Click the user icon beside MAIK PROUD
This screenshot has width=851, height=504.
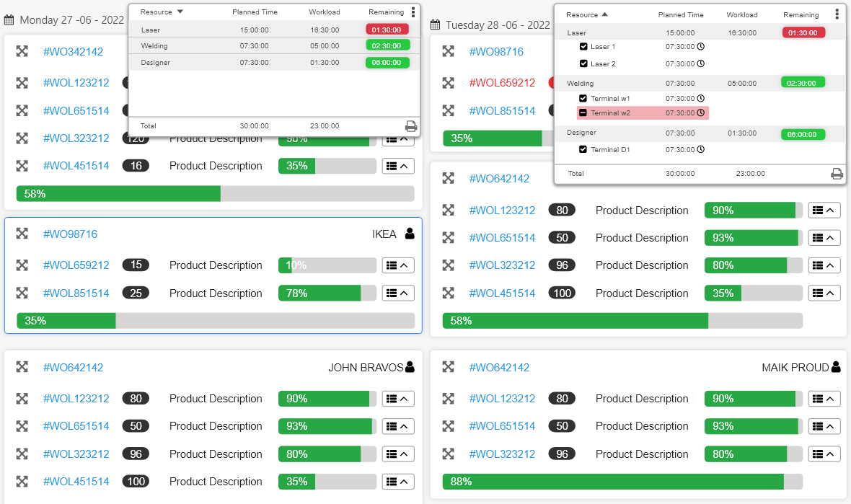click(x=836, y=368)
